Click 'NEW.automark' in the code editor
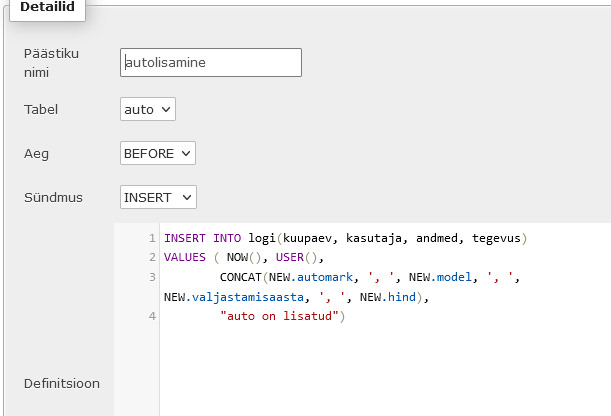The image size is (611, 416). click(x=311, y=277)
